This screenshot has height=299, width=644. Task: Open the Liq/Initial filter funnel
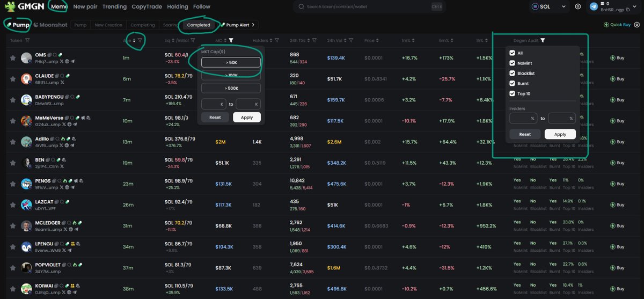(x=194, y=40)
